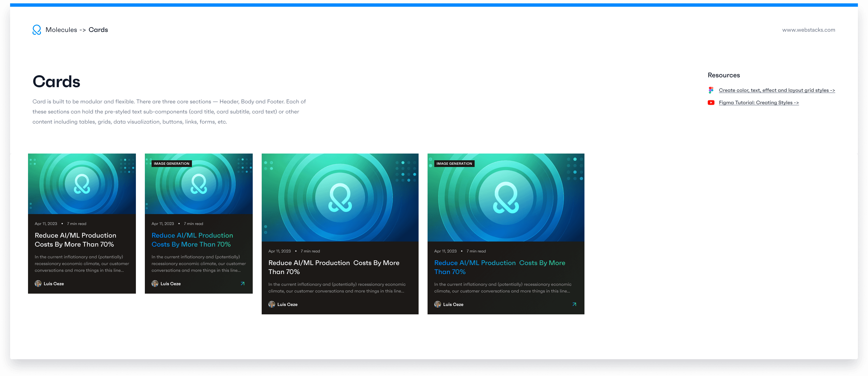Click the Molecules breadcrumb label
The image size is (868, 376).
click(61, 30)
